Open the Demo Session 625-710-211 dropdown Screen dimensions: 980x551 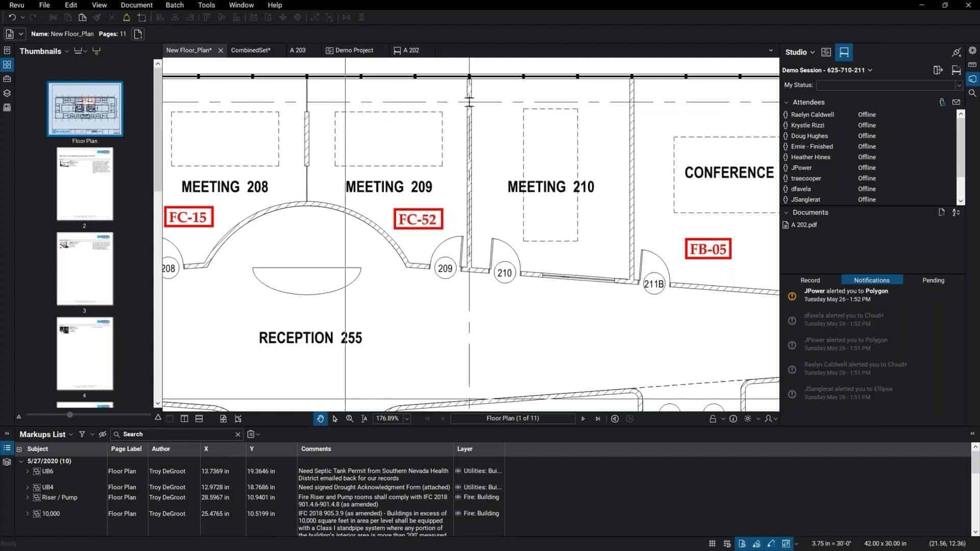point(870,70)
